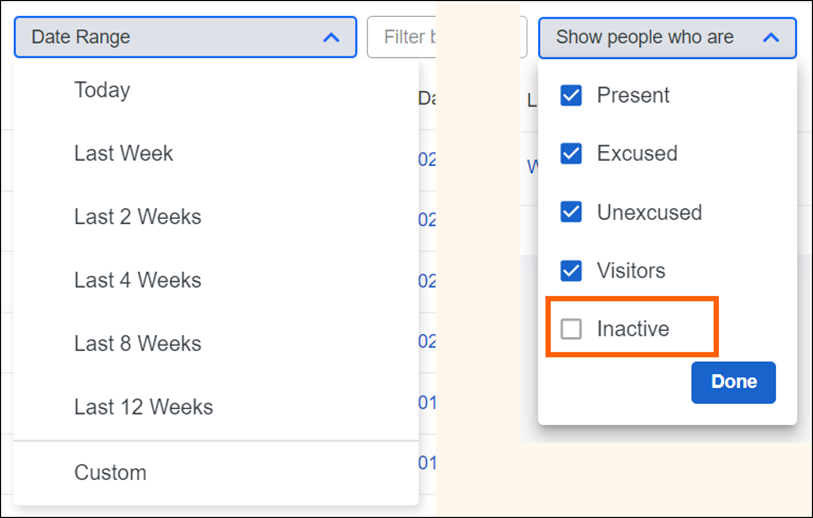Choose Custom date range option

pyautogui.click(x=110, y=473)
